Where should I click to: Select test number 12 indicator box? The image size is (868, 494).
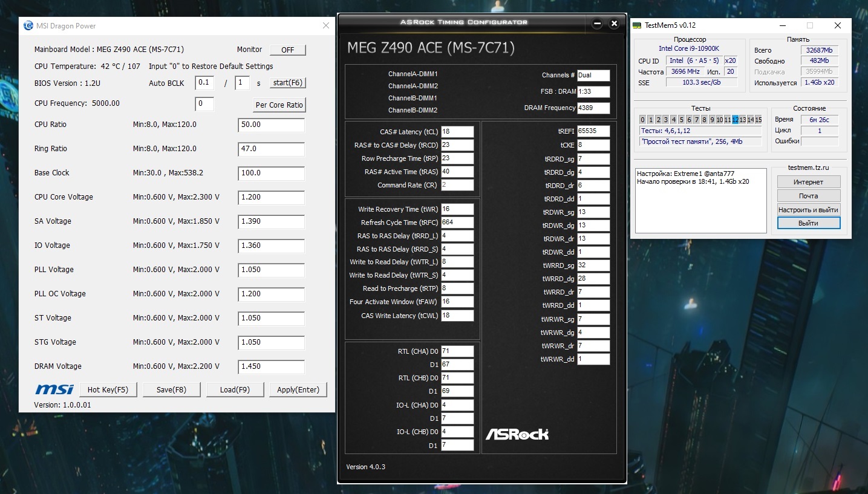coord(736,120)
